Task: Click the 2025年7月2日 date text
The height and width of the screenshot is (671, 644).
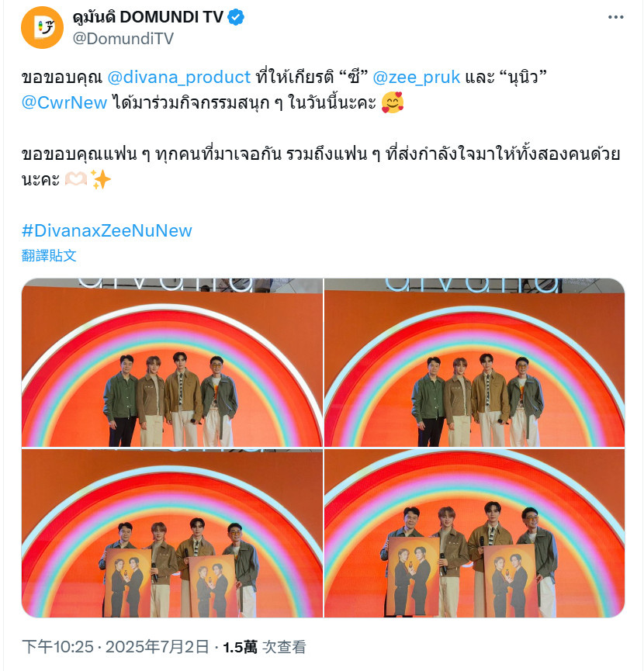Action: [157, 647]
